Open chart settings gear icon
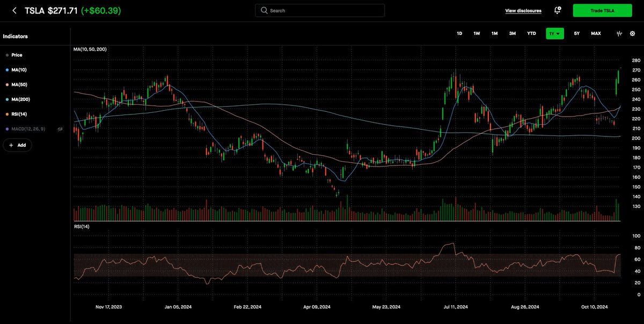Viewport: 644px width, 324px height. coord(632,33)
